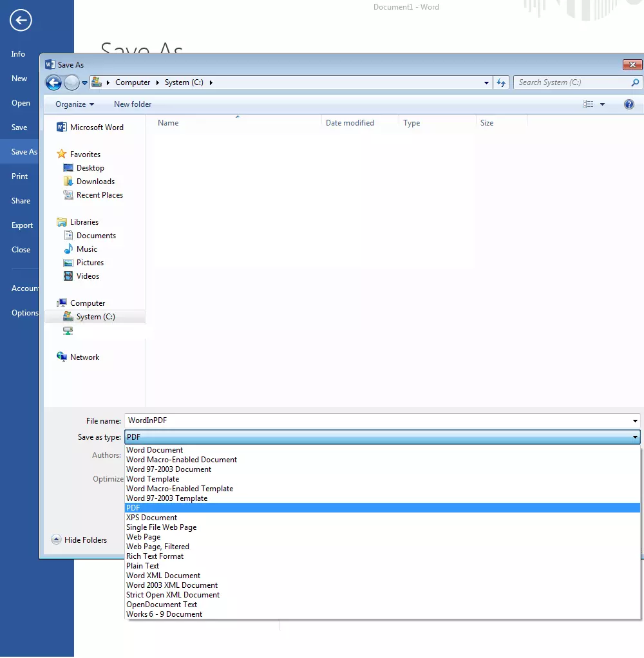644x658 pixels.
Task: Select Desktop in Favorites
Action: pos(90,168)
